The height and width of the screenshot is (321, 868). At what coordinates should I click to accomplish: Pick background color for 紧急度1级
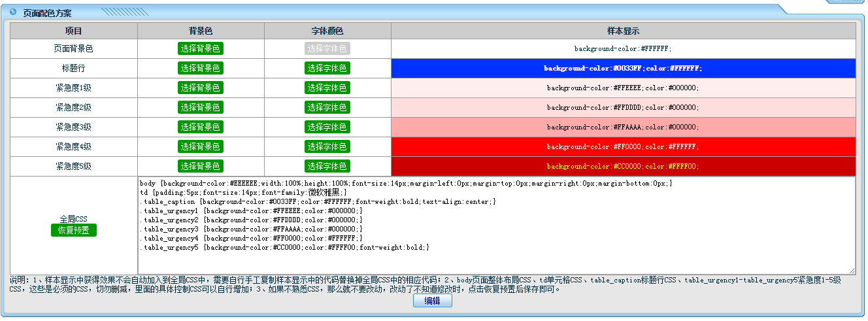pyautogui.click(x=201, y=88)
